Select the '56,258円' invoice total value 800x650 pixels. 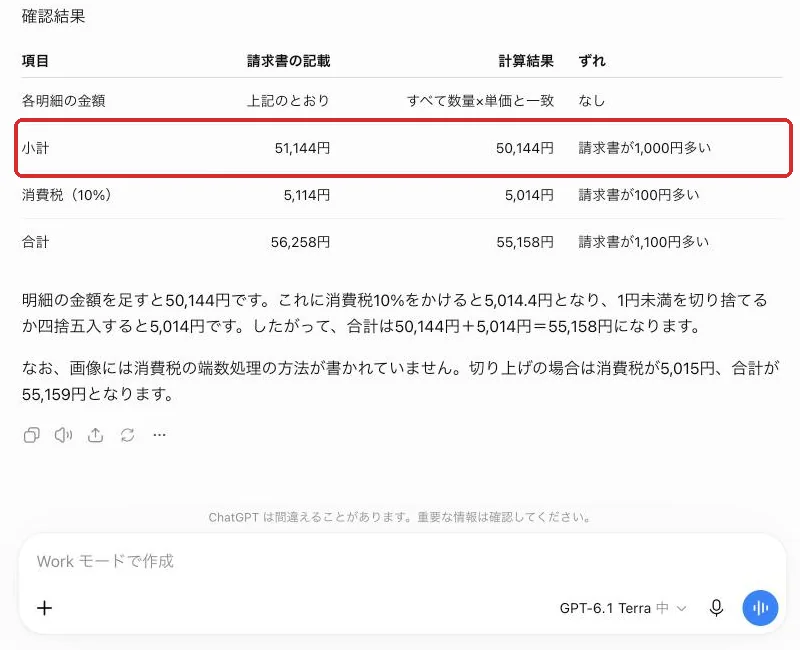point(301,242)
